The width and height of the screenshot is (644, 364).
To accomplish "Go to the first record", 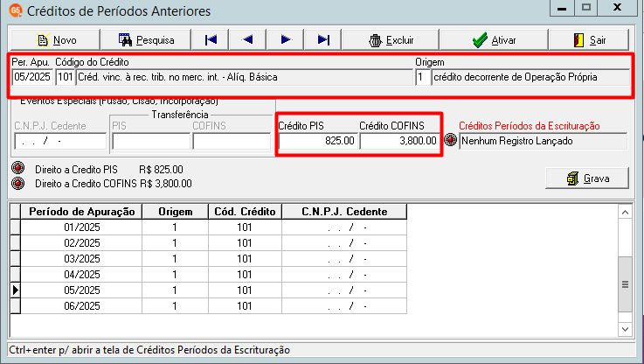I will click(x=211, y=40).
